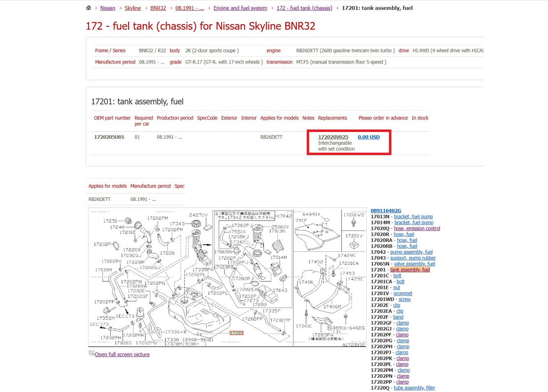Open 17202PG clamp link
This screenshot has height=392, width=548.
403,341
